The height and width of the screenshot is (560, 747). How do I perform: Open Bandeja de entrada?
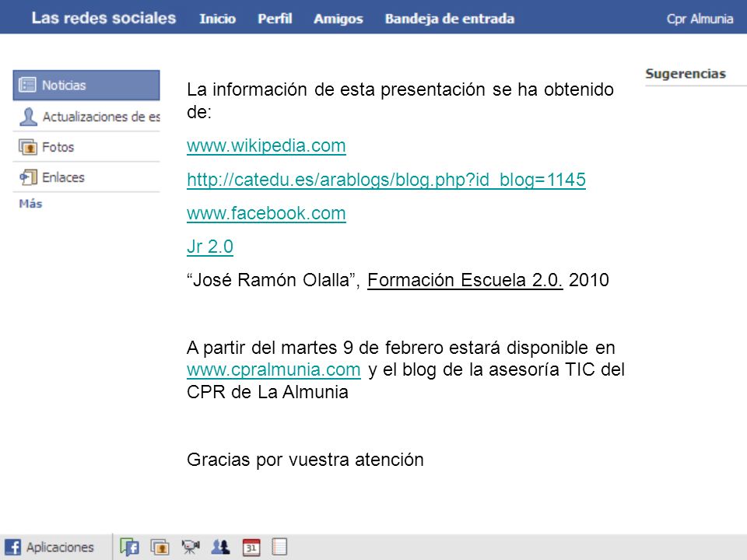pos(450,19)
